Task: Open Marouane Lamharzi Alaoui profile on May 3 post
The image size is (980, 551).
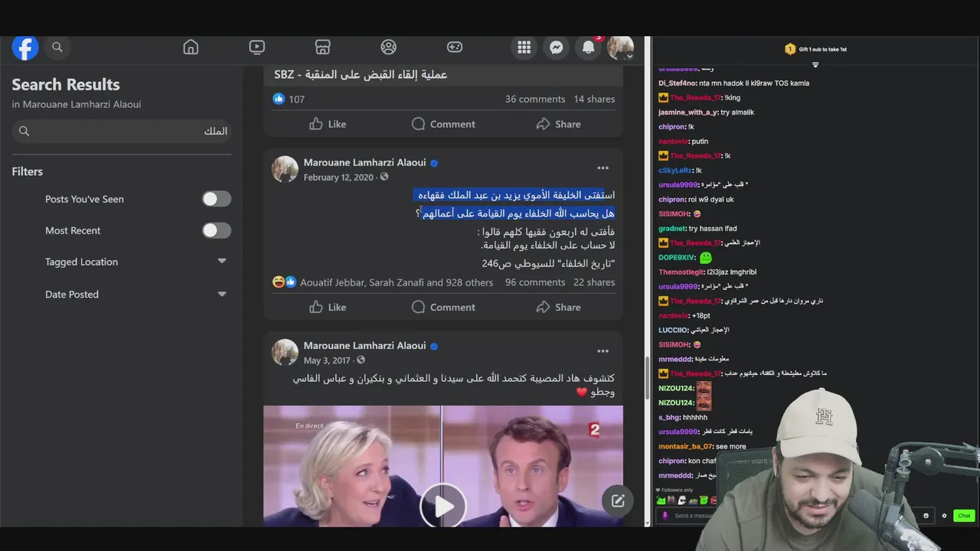Action: click(364, 345)
